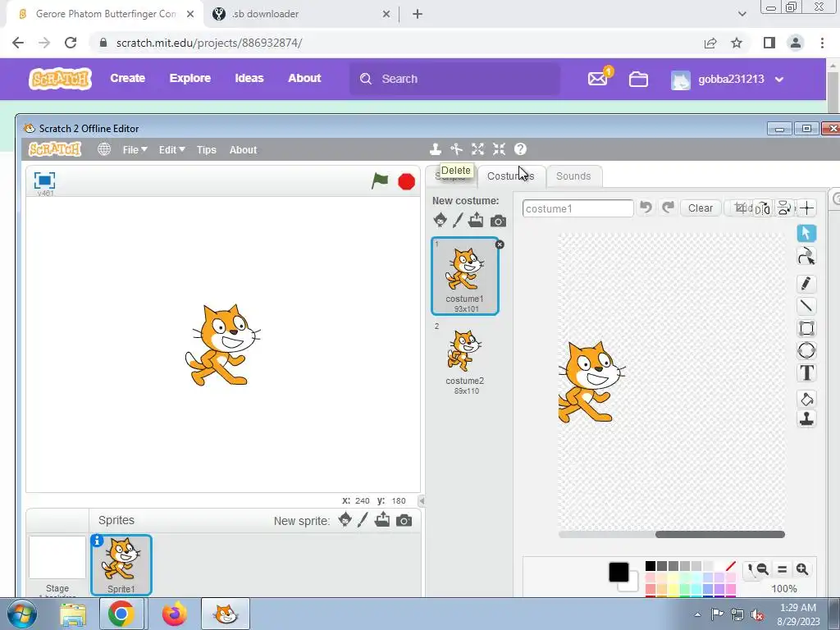Reset paint canvas zoom to 100%
Image resolution: width=840 pixels, height=630 pixels.
[x=782, y=569]
